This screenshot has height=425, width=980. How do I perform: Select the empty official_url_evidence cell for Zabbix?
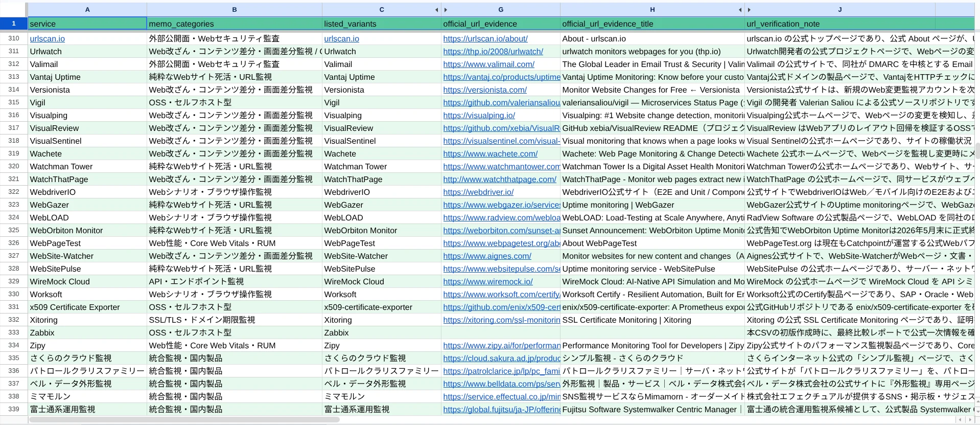pyautogui.click(x=501, y=332)
